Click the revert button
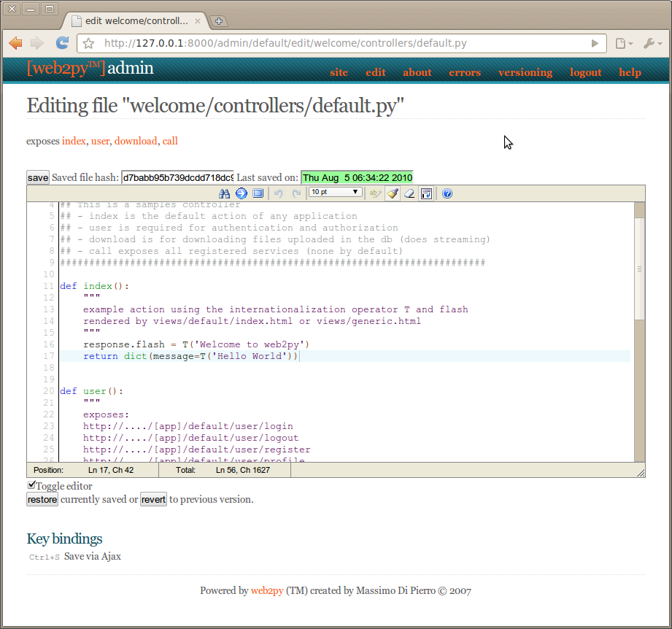This screenshot has width=672, height=629. pos(153,499)
